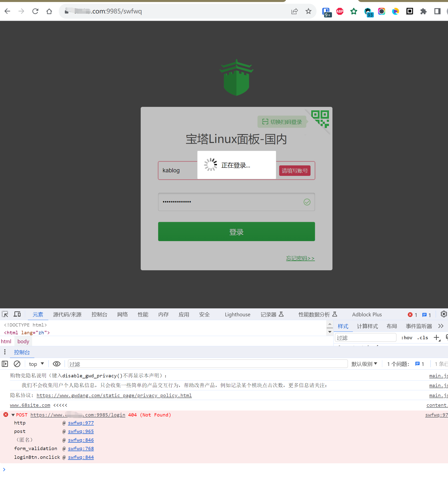The image size is (448, 481).
Task: Click the black square extension icon
Action: pyautogui.click(x=409, y=11)
